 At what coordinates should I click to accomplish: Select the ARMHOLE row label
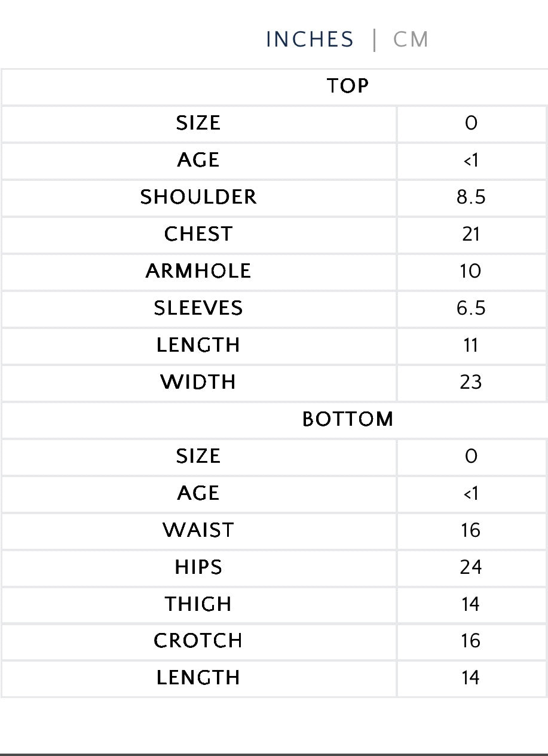click(198, 271)
